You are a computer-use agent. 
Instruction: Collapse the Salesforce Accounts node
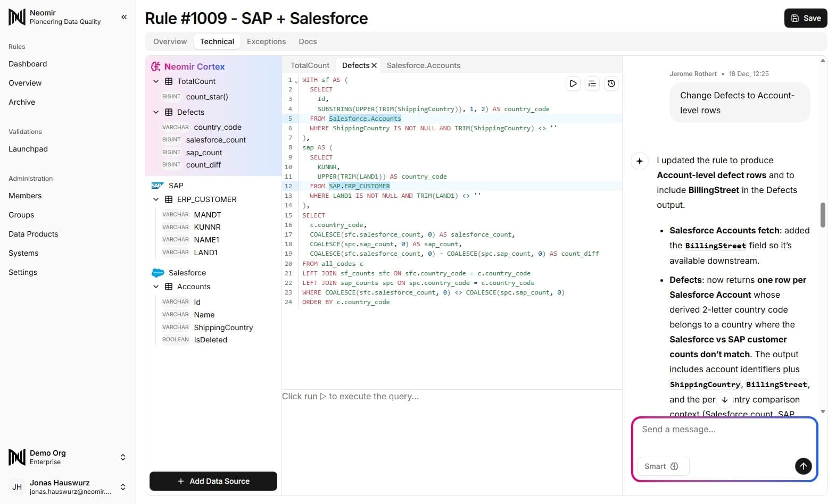pos(156,287)
